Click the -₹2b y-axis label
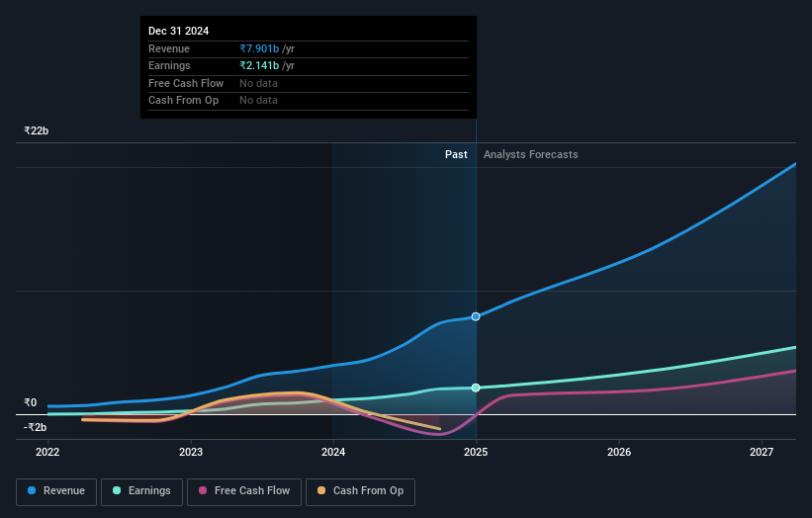 click(x=36, y=427)
